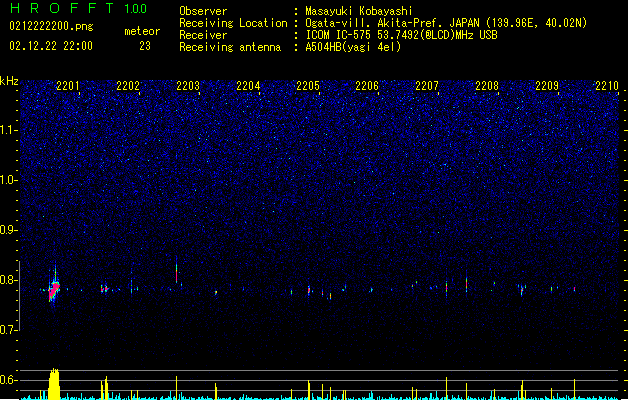Viewport: 629px width, 400px height.
Task: Click the 0.9 kHz axis label
Action: click(9, 230)
